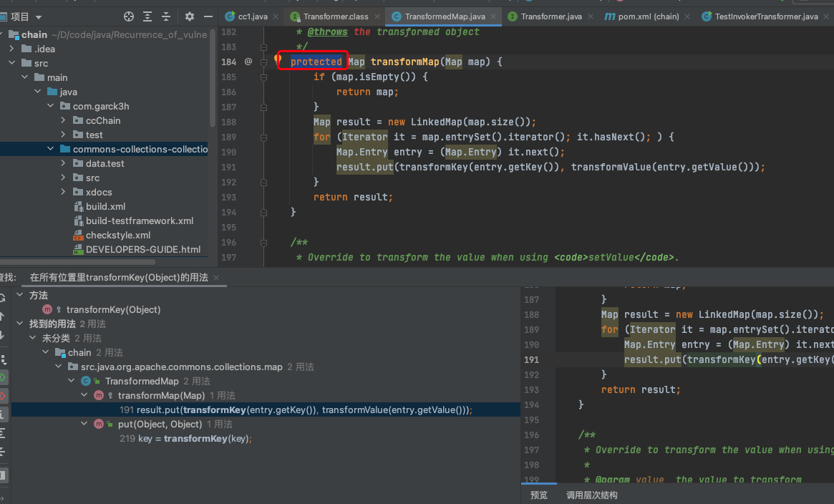This screenshot has height=504, width=834.
Task: Toggle the red write-access usages filter
Action: 3,396
